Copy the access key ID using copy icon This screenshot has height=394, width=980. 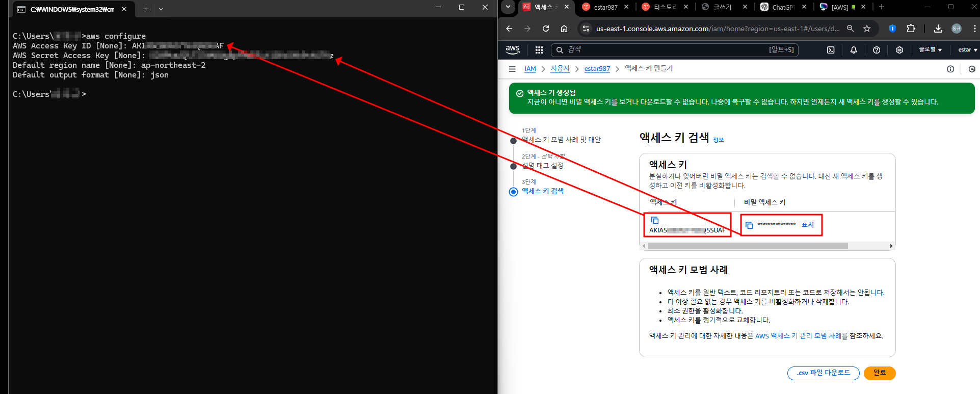[655, 220]
